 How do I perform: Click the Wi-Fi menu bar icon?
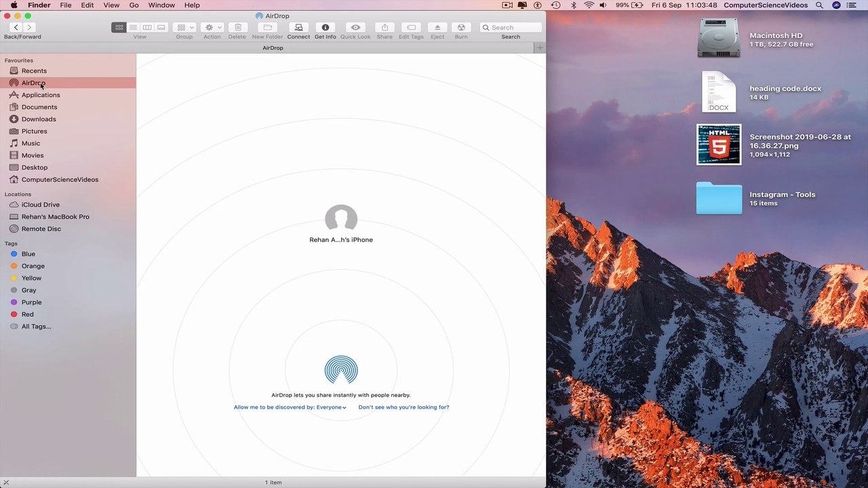tap(589, 5)
